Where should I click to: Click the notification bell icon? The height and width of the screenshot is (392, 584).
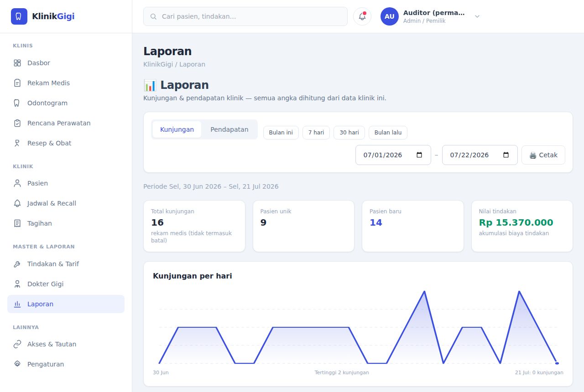362,16
